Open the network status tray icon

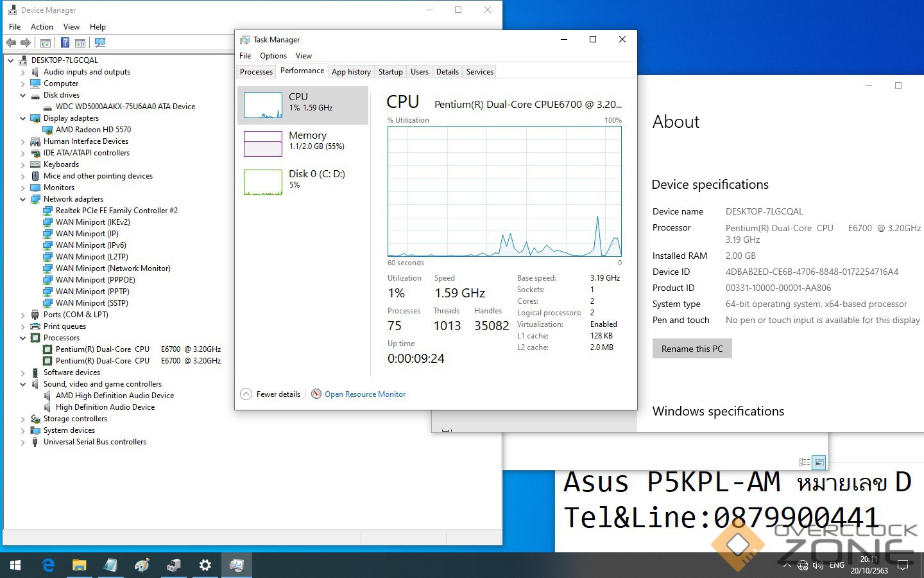tap(803, 566)
